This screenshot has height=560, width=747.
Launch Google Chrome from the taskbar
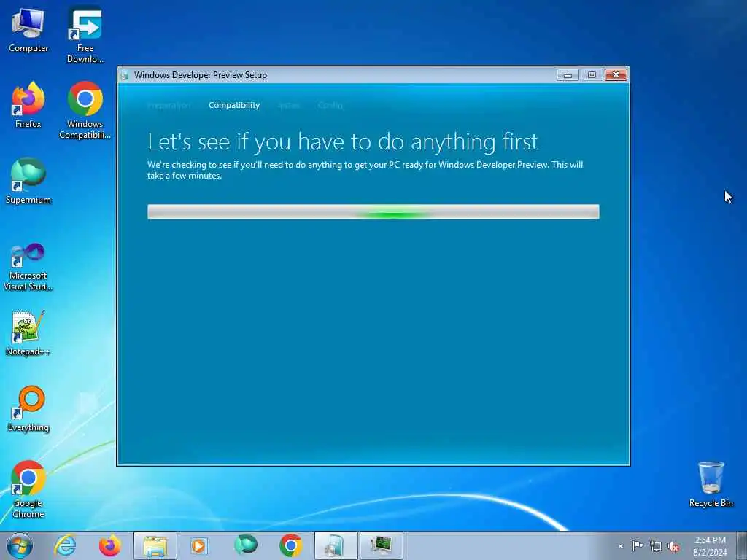pos(290,545)
